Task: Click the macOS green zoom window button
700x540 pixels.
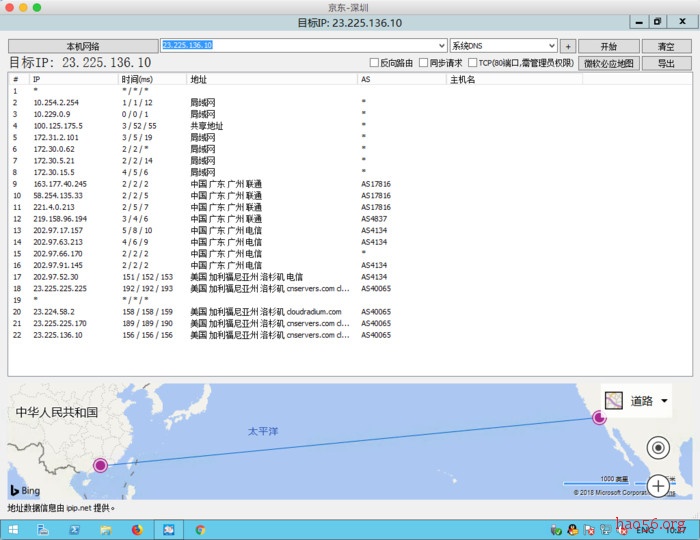Action: 37,7
